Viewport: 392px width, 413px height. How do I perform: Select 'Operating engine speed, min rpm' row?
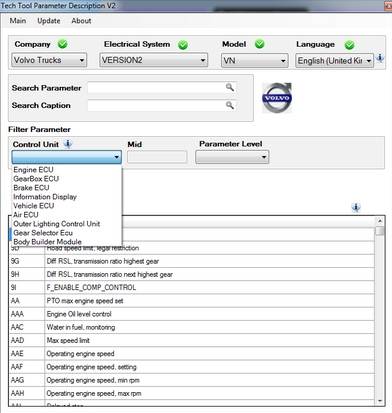tap(191, 380)
